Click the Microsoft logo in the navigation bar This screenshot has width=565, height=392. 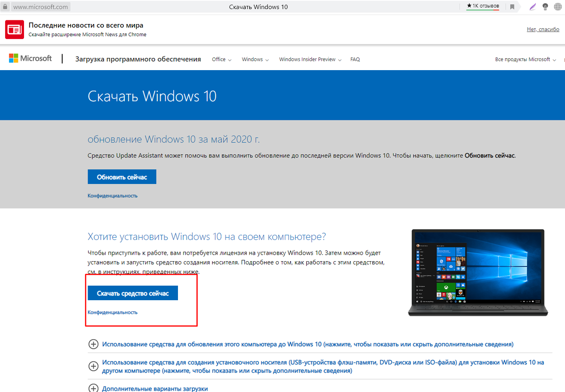30,58
